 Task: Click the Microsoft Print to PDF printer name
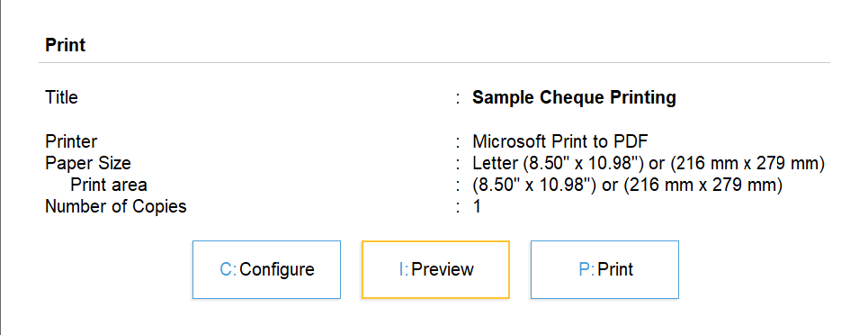(x=559, y=141)
